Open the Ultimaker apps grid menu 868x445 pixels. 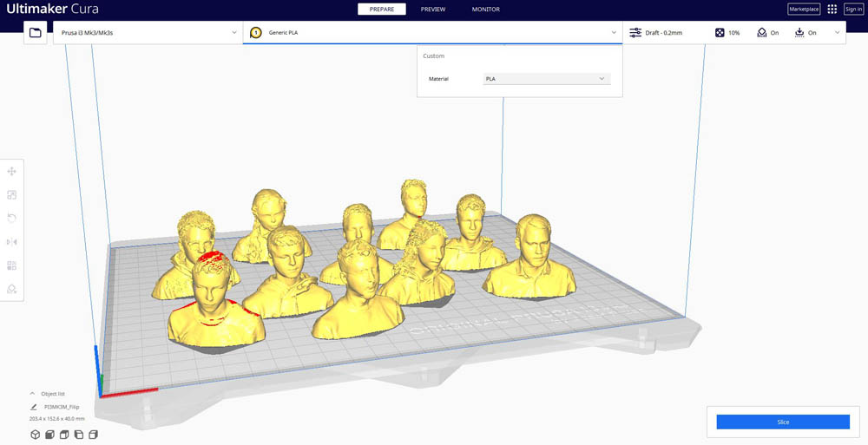(x=832, y=9)
